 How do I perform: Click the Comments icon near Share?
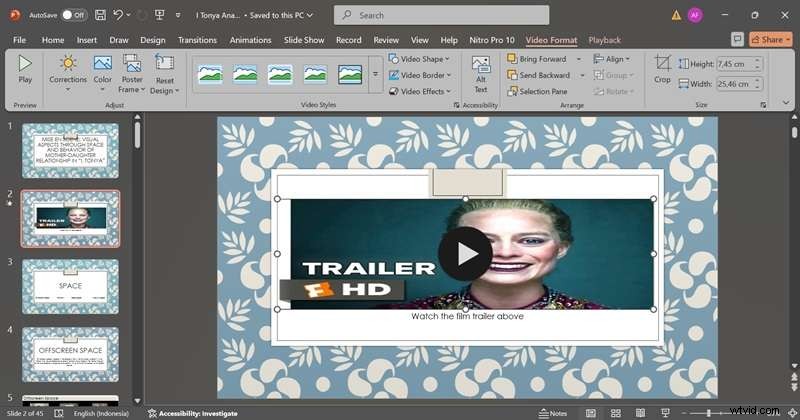click(x=737, y=39)
